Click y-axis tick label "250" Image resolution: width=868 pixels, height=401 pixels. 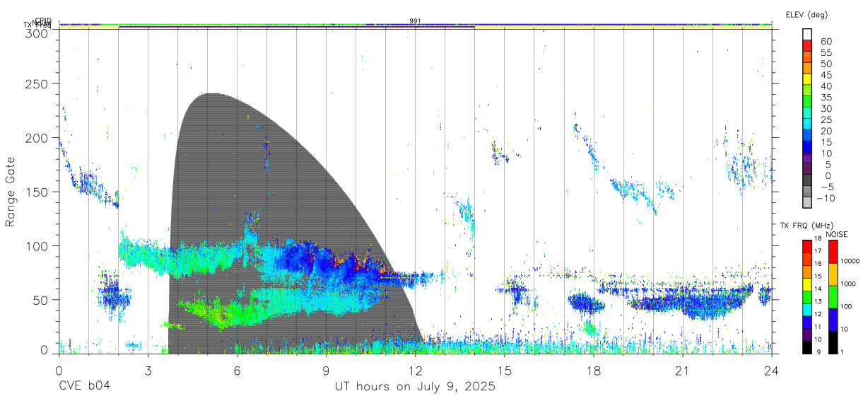click(37, 83)
